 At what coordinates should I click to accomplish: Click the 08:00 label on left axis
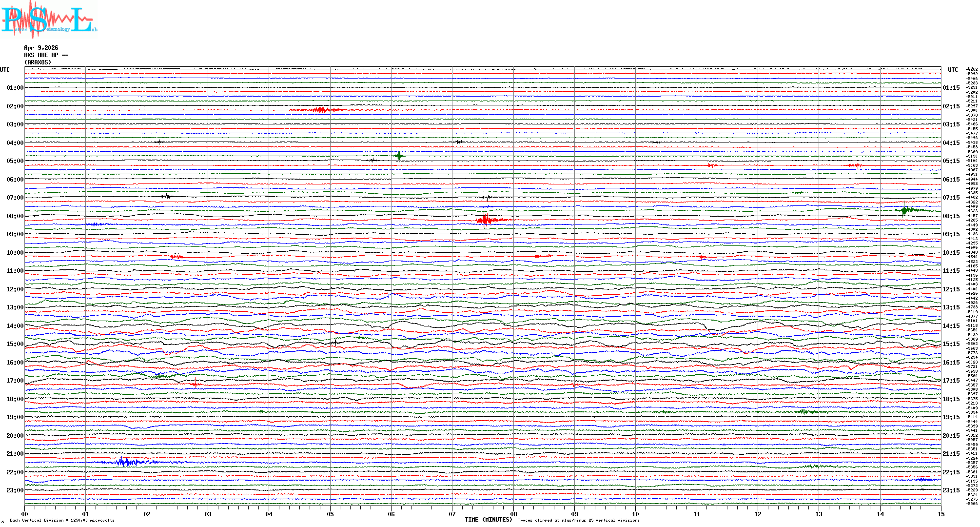tap(15, 216)
